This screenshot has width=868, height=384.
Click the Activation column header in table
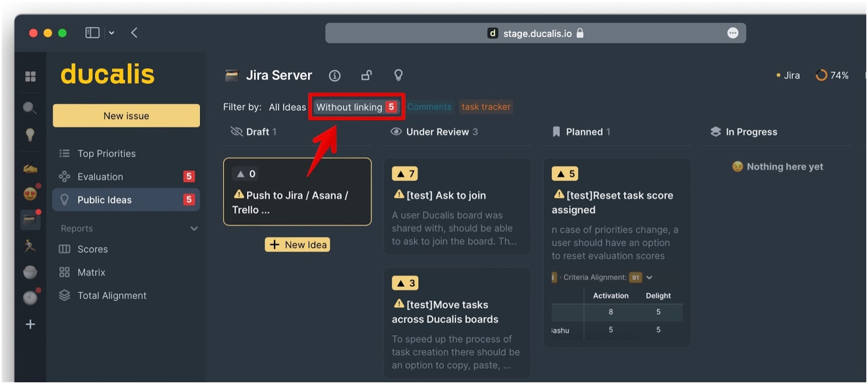point(611,296)
